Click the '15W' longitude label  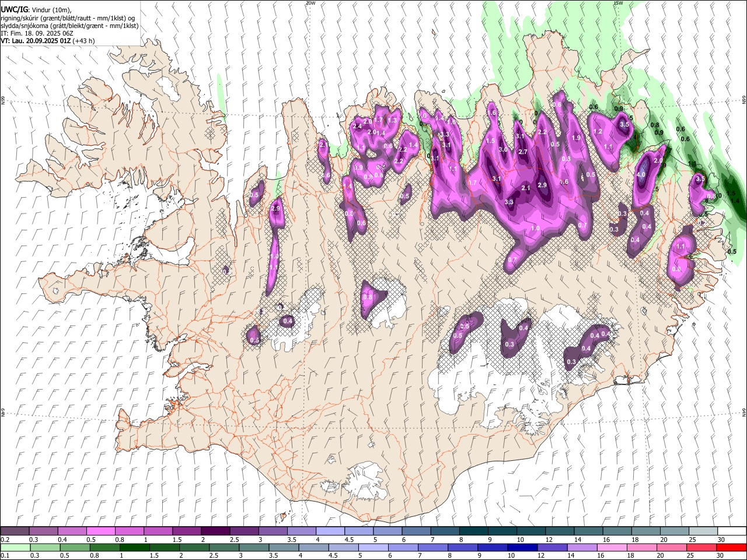618,3
